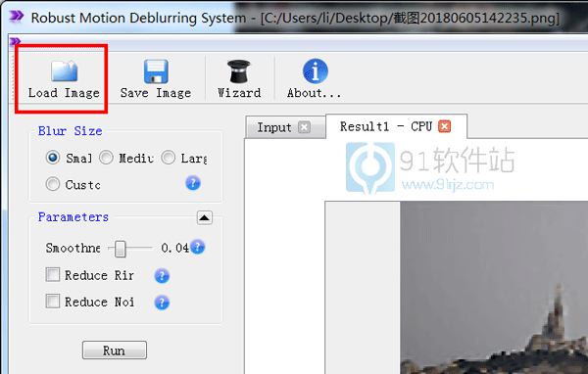
Task: Show help for Smoothness parameter
Action: point(198,247)
